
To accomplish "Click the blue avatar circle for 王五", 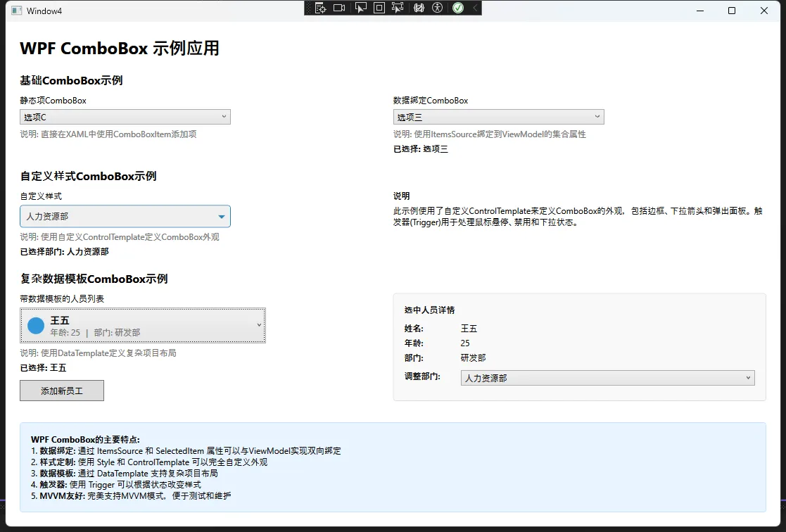I will pyautogui.click(x=36, y=326).
